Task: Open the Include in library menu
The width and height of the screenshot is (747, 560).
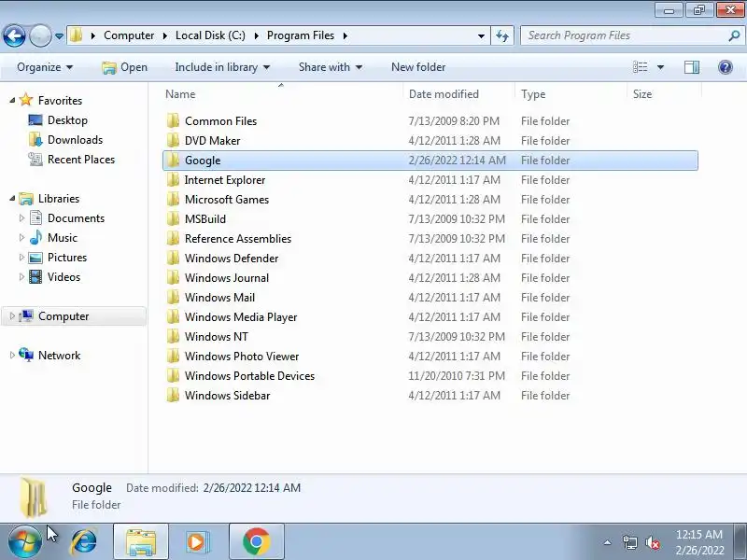Action: click(222, 67)
